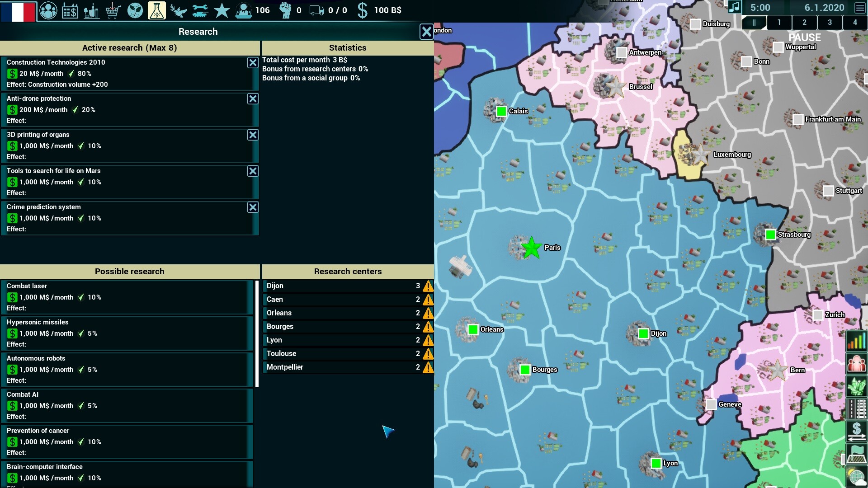Select Toulouse research center row

point(348,354)
